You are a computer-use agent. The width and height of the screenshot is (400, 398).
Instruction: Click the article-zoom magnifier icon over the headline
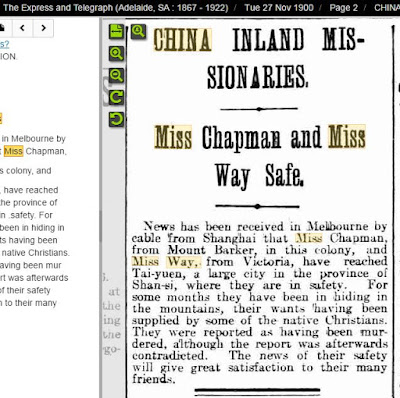pos(138,31)
